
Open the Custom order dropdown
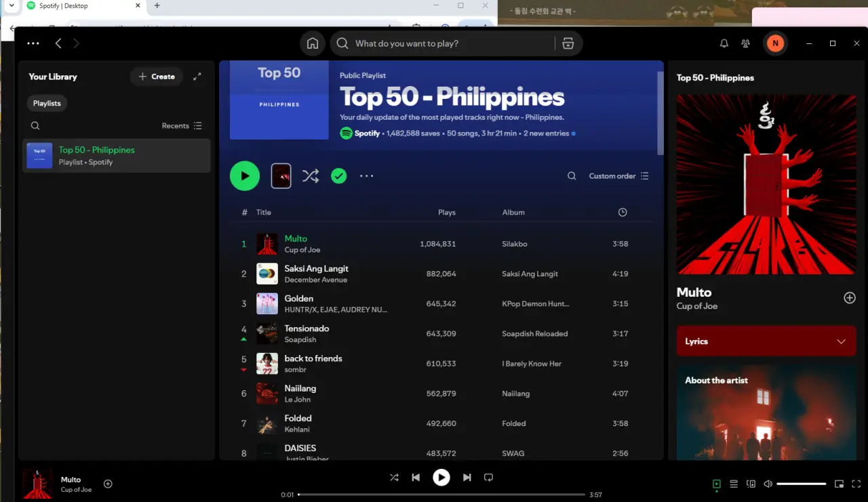tap(618, 176)
